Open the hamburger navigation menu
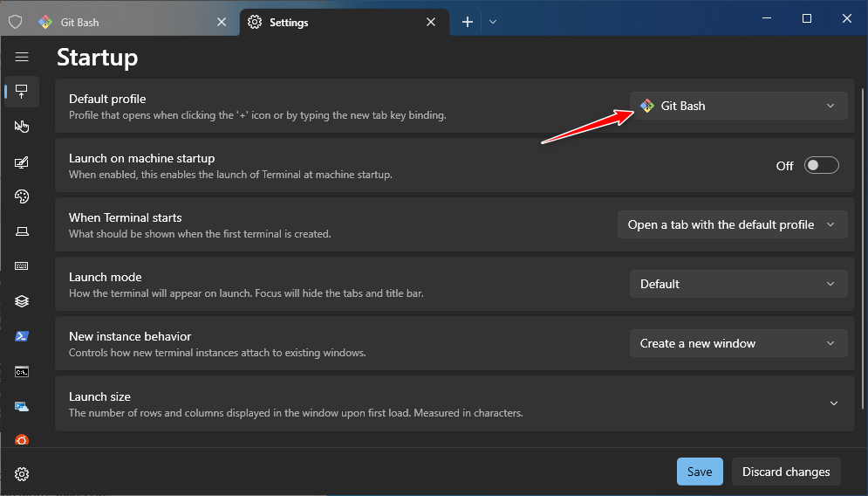This screenshot has height=496, width=868. (22, 57)
